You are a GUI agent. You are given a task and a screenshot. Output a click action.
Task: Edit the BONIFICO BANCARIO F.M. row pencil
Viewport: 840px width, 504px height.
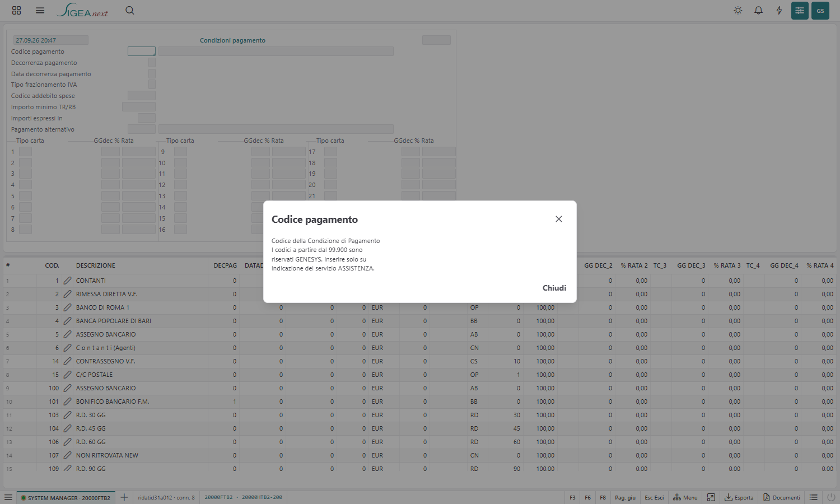coord(67,402)
